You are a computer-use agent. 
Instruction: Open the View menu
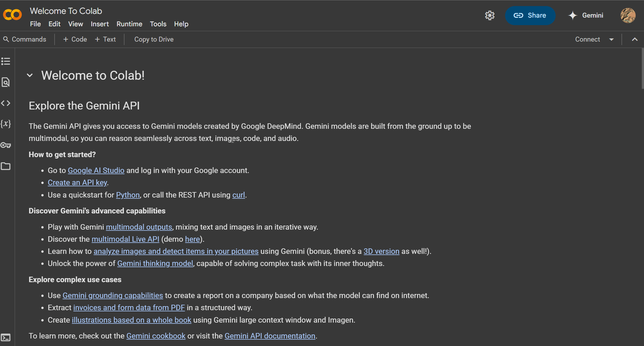pos(76,24)
